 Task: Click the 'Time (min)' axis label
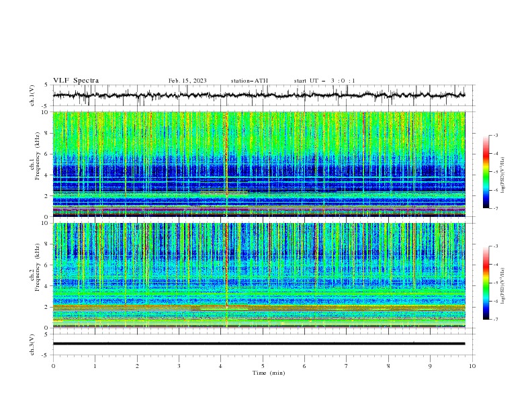[269, 373]
